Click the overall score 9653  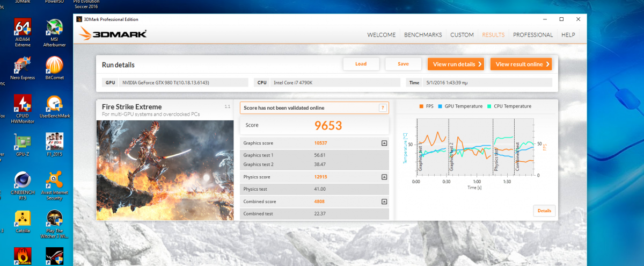[328, 126]
